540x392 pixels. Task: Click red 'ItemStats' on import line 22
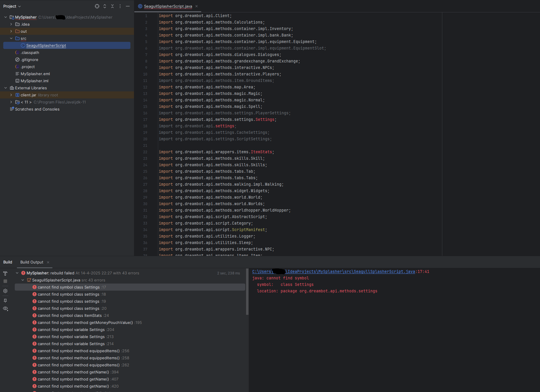[x=261, y=152]
